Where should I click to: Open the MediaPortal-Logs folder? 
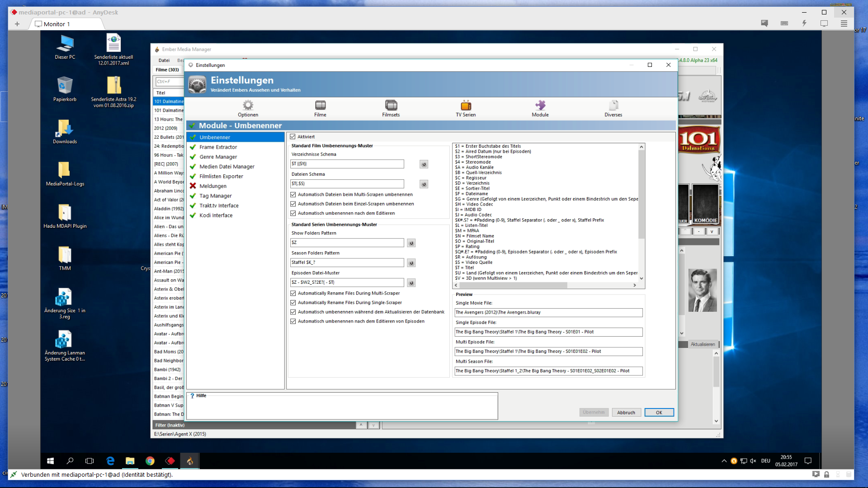click(65, 174)
